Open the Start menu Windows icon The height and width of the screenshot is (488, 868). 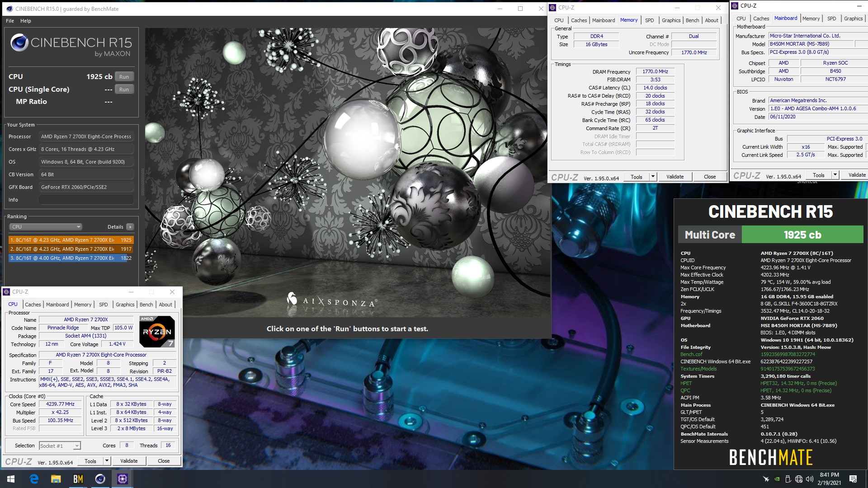coord(11,479)
